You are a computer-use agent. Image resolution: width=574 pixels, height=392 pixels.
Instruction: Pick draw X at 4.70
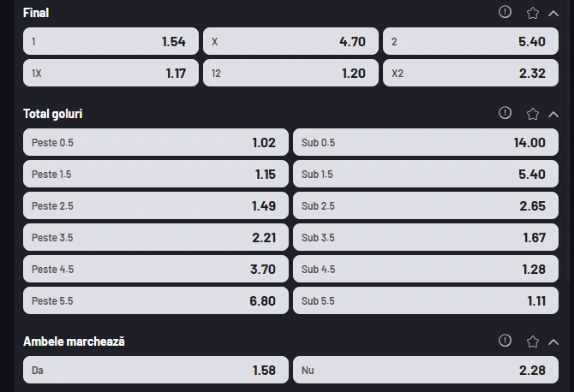[x=290, y=41]
